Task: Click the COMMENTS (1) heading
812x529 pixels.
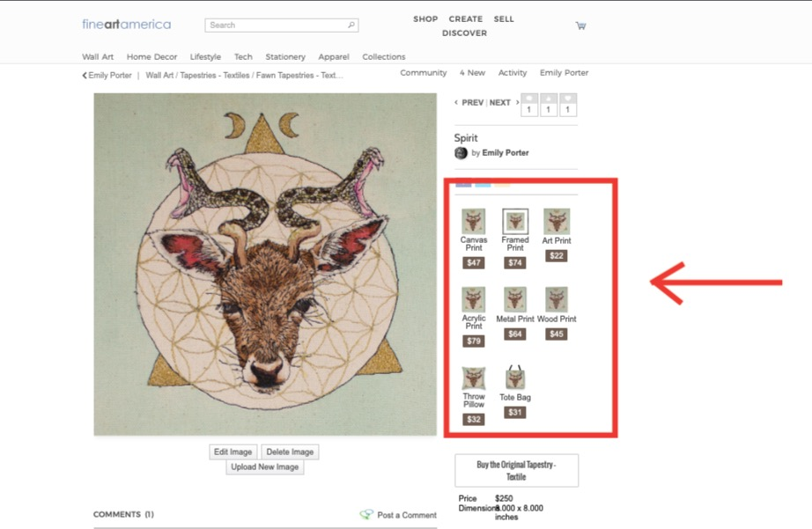Action: click(x=123, y=515)
